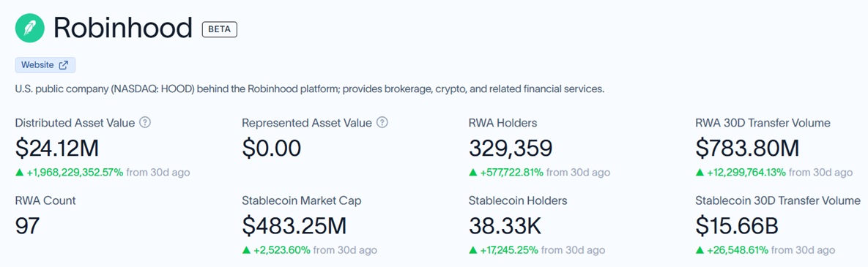
Task: Click the BETA badge next to Robinhood
Action: pos(219,29)
